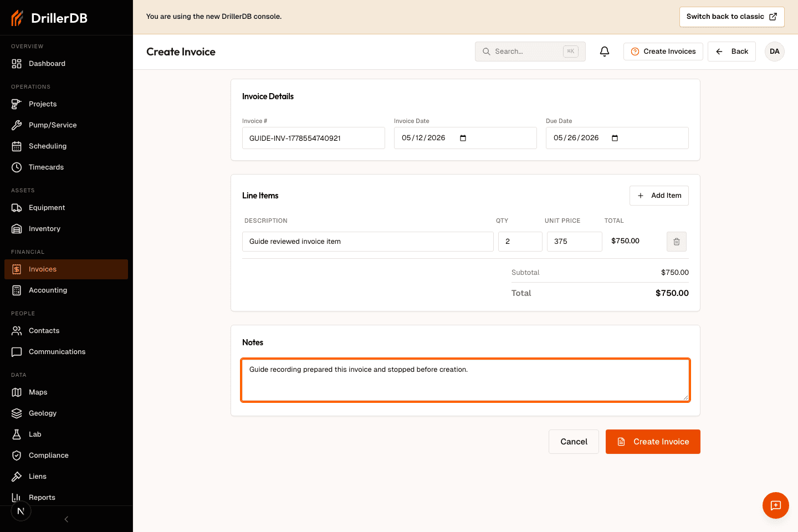Viewport: 798px width, 532px height.
Task: Click the Communications chat icon
Action: tap(17, 352)
